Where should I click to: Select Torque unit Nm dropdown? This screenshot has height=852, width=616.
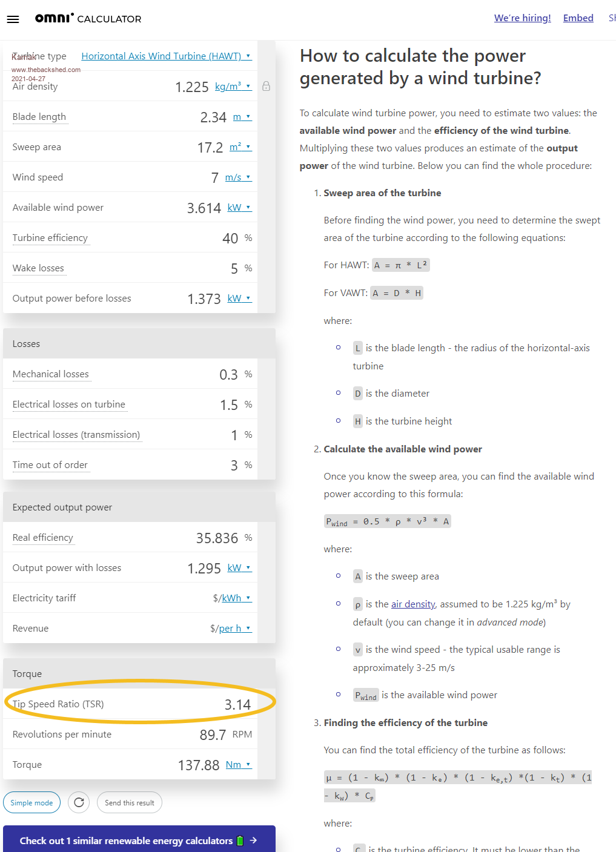point(238,765)
